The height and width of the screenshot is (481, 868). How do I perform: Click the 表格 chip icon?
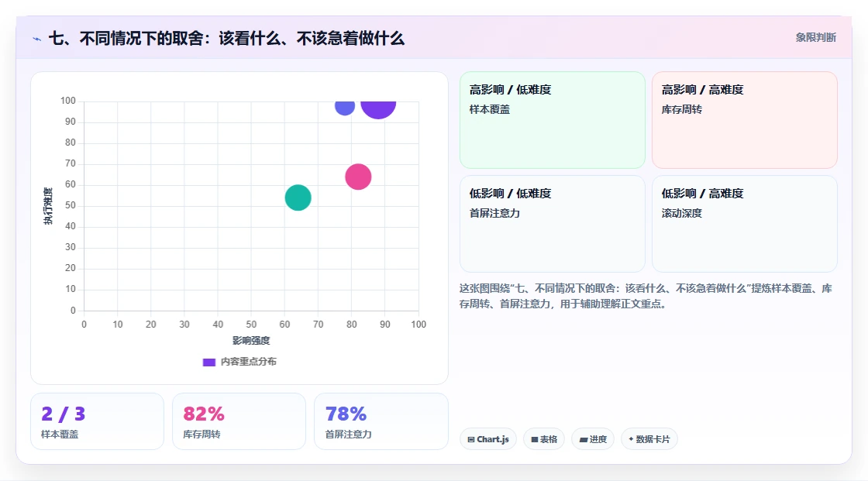535,439
